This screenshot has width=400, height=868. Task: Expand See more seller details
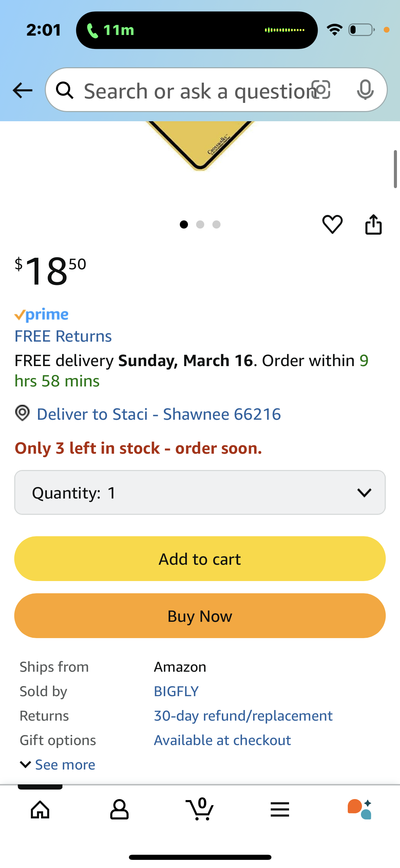pyautogui.click(x=58, y=765)
